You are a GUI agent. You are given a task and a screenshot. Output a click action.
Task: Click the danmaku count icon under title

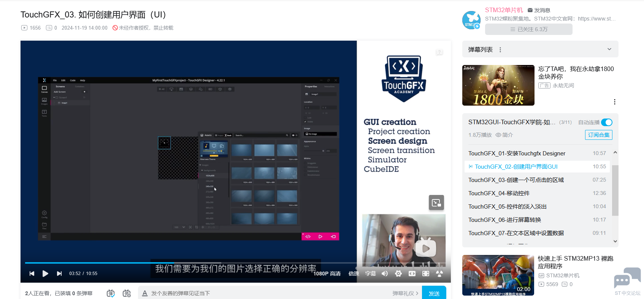49,28
